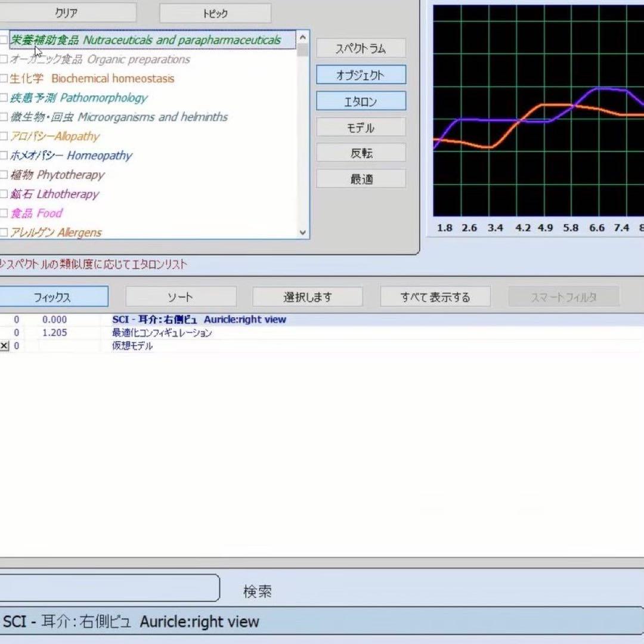
Task: Click the search input field
Action: (107, 588)
